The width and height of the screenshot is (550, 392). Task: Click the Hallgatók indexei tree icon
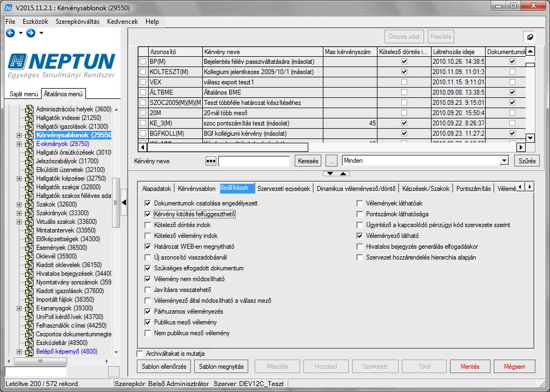click(x=29, y=118)
